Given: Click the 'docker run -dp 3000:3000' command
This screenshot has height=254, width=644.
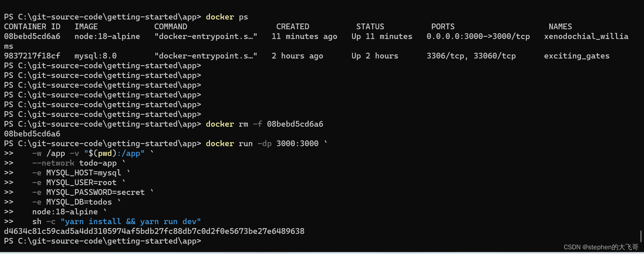Looking at the screenshot, I should pos(262,143).
